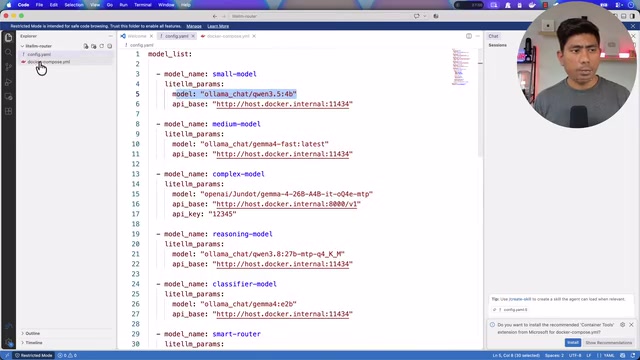The image size is (640, 360).
Task: Close the config.yaml editor tab
Action: 193,36
